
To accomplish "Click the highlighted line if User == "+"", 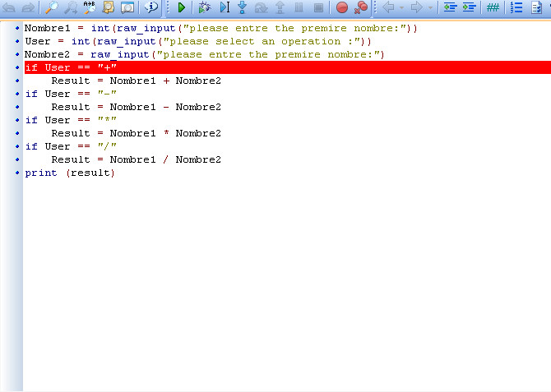I will (288, 67).
